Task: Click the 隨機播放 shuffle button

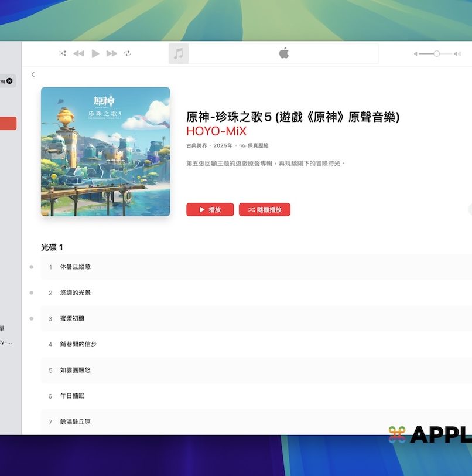Action: 264,209
